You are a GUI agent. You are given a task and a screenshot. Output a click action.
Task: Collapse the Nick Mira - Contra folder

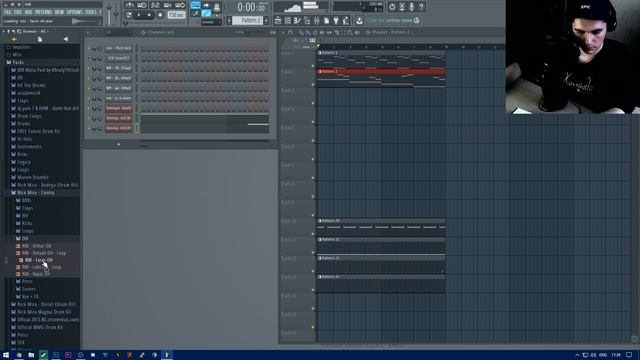tap(36, 193)
